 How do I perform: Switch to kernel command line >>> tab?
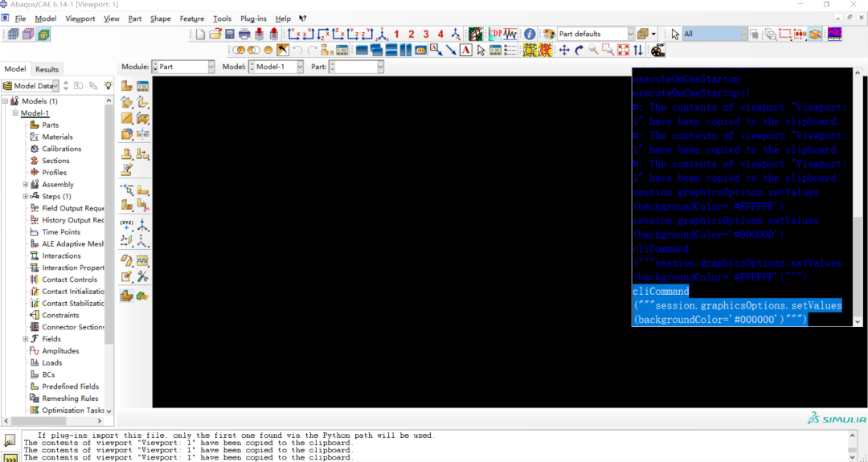(x=10, y=457)
